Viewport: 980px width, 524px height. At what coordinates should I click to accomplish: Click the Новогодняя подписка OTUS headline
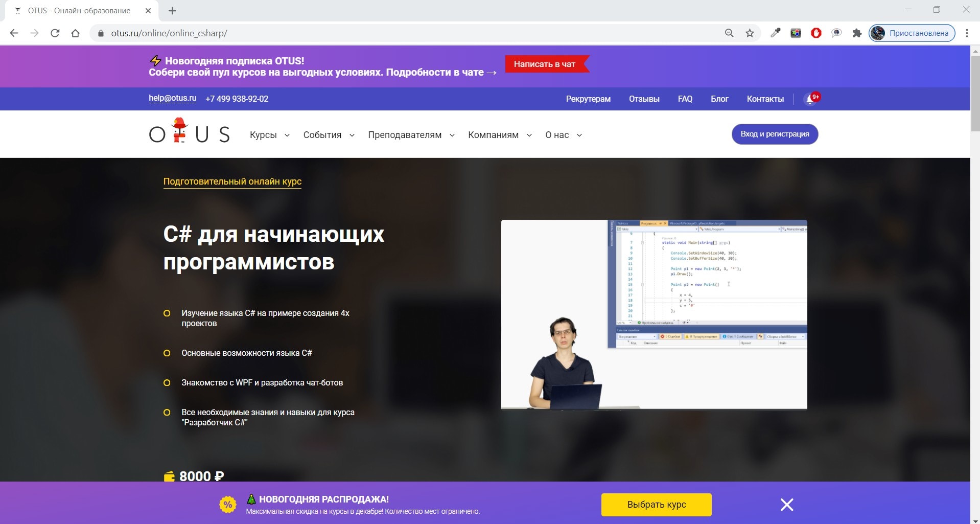(235, 61)
